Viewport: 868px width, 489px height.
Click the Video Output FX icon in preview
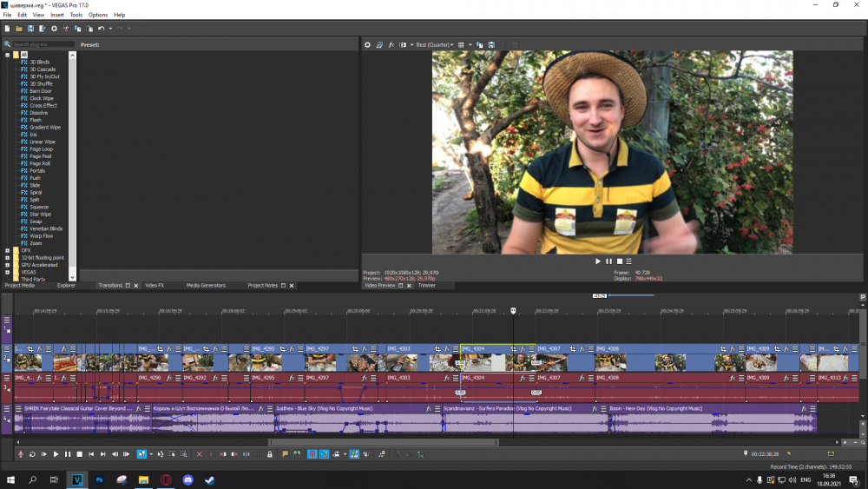click(x=391, y=44)
